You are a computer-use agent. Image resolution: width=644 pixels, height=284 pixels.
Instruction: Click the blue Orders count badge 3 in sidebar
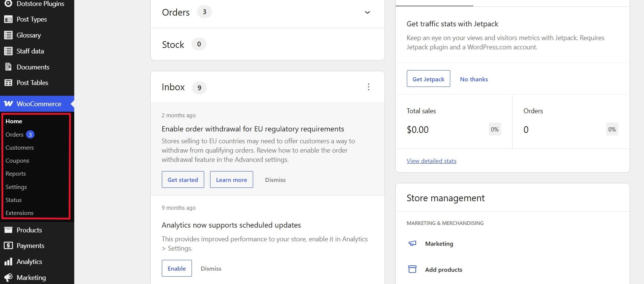coord(30,134)
